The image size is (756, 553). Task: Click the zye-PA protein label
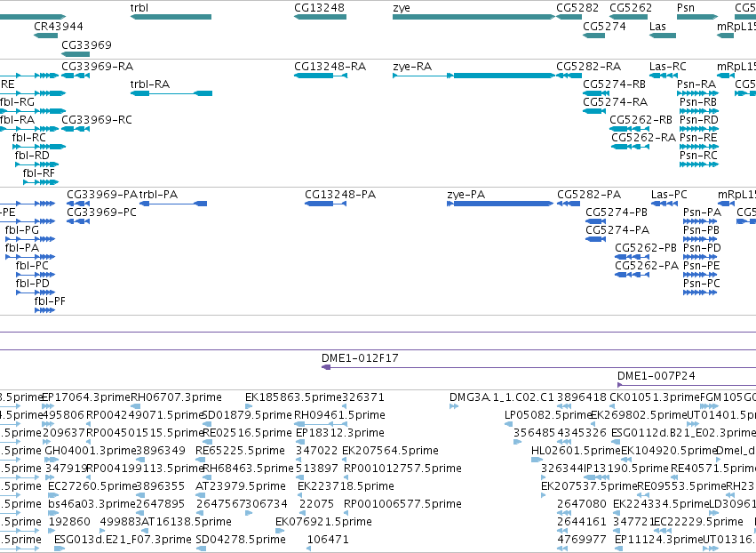pyautogui.click(x=466, y=195)
